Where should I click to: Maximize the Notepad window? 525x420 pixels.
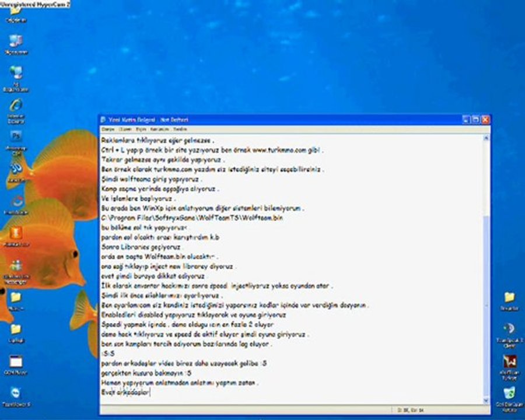coord(475,120)
